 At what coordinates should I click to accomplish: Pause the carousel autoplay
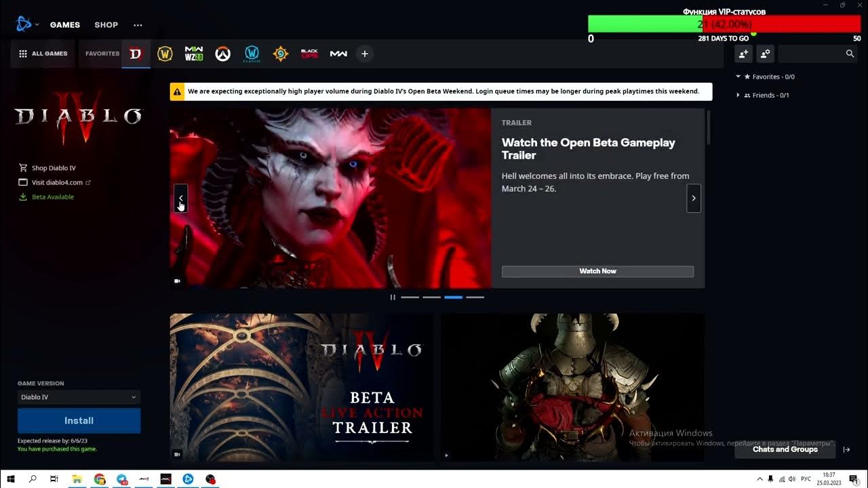(x=393, y=297)
